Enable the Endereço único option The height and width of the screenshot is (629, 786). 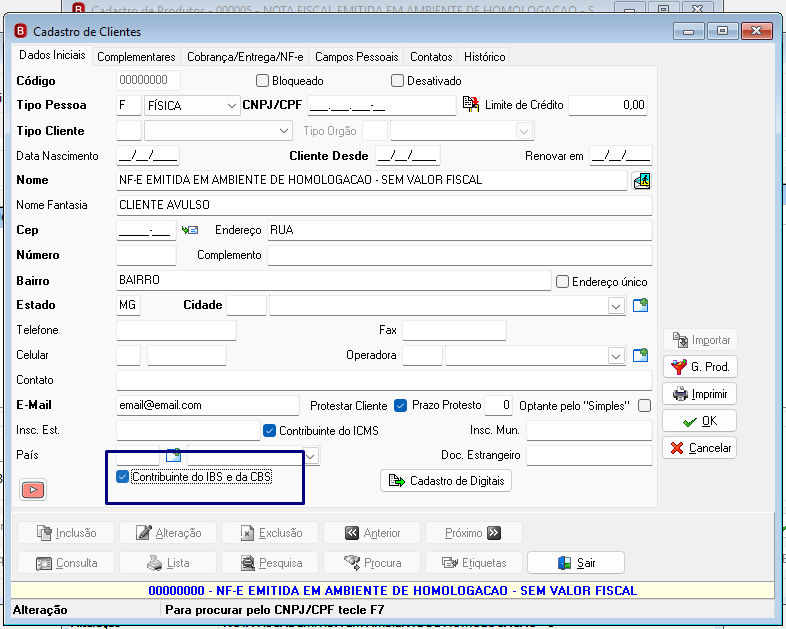coord(562,282)
